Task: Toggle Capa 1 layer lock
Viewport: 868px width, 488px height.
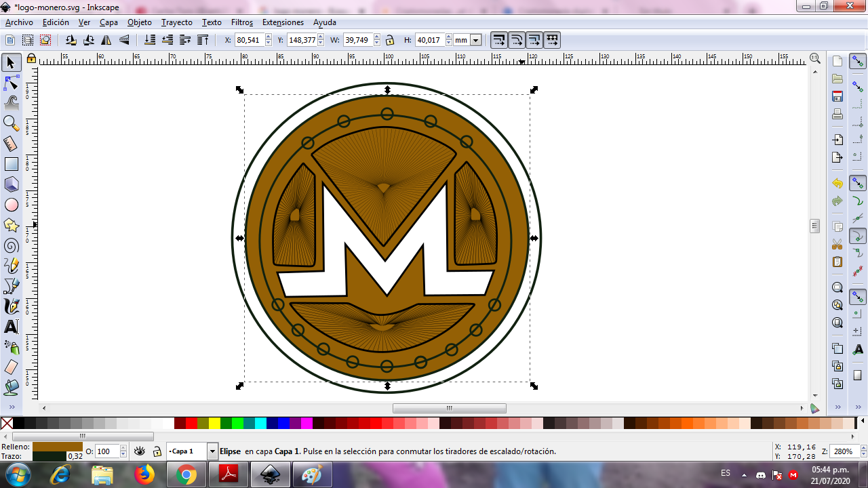Action: point(157,451)
